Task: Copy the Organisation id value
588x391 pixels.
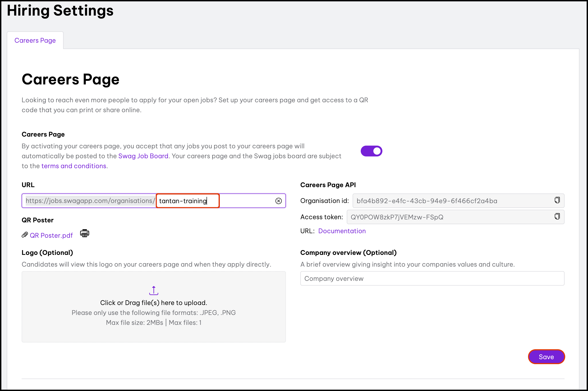Action: point(557,200)
